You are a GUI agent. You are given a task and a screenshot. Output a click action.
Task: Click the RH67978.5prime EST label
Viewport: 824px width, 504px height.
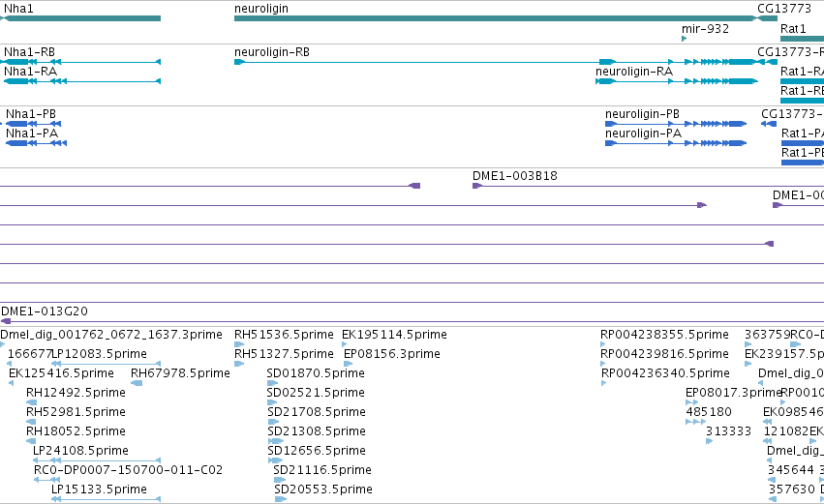coord(180,373)
